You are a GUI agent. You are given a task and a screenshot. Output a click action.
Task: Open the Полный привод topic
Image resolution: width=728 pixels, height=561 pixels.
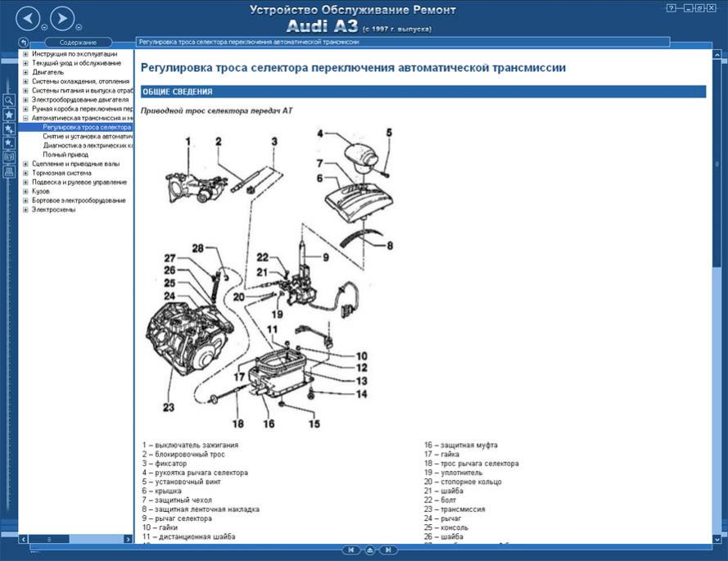[66, 155]
